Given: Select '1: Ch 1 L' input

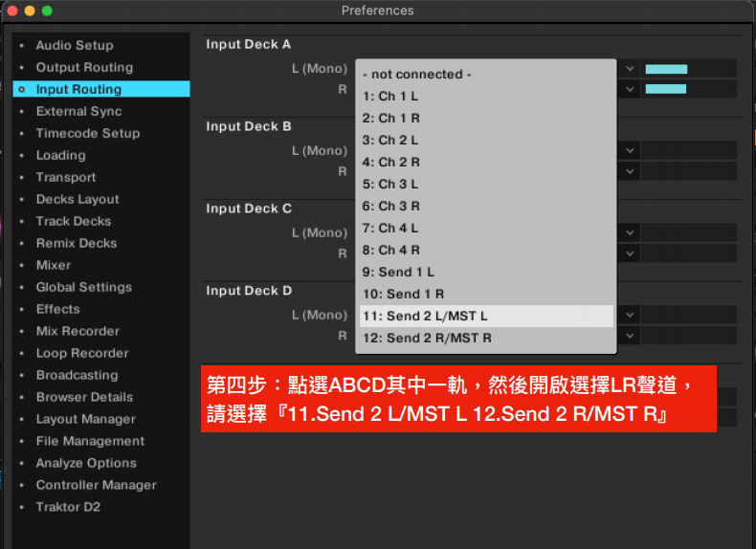Looking at the screenshot, I should [x=486, y=97].
